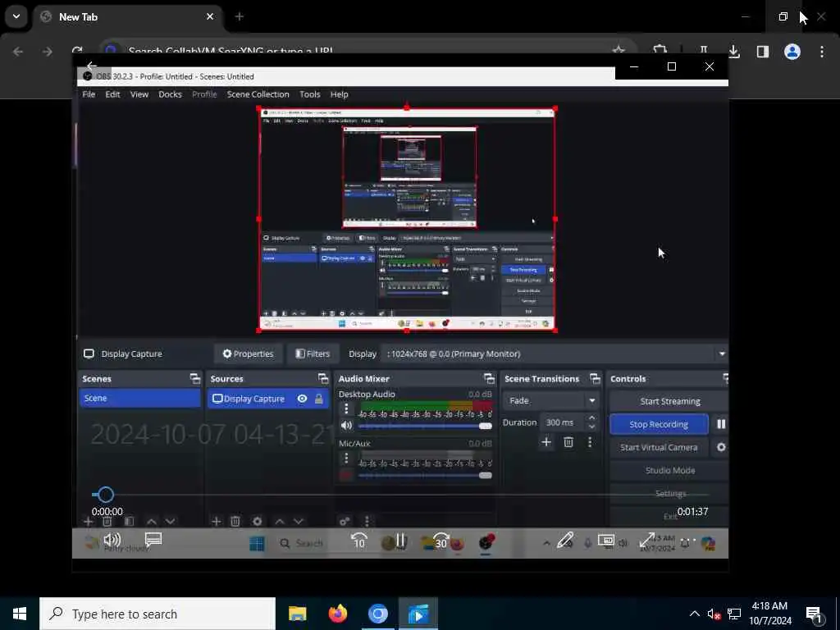Open the transition properties three-dot menu

point(590,442)
